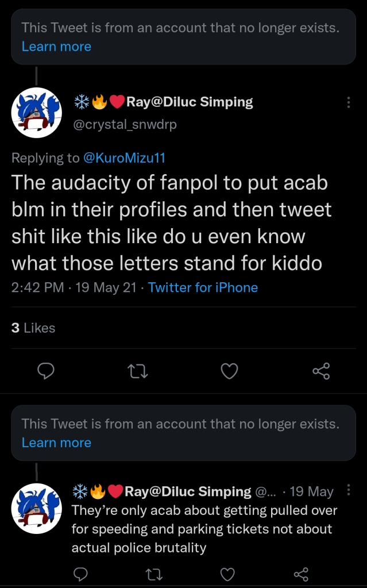This screenshot has height=588, width=367.
Task: Open more options on the second tweet
Action: 349,491
